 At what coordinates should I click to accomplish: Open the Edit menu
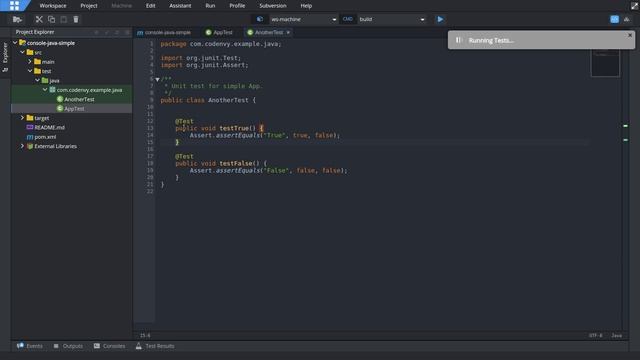pyautogui.click(x=151, y=6)
